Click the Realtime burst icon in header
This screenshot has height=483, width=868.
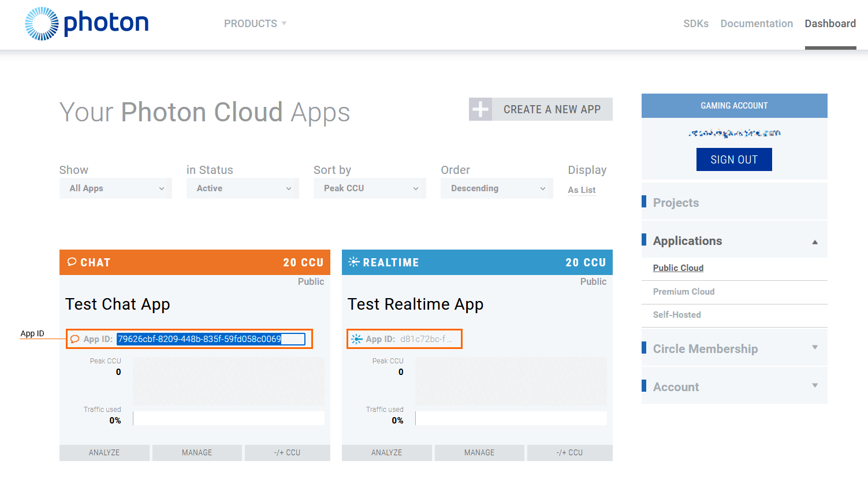tap(353, 262)
